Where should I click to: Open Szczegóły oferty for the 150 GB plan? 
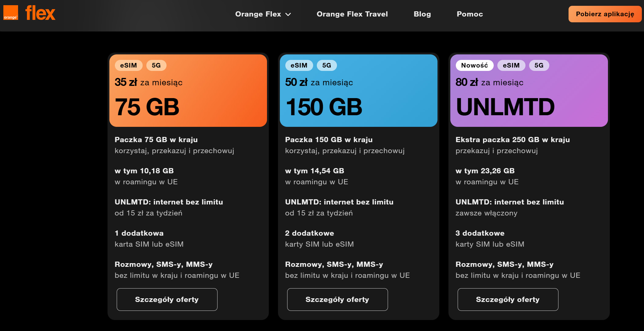pos(337,300)
